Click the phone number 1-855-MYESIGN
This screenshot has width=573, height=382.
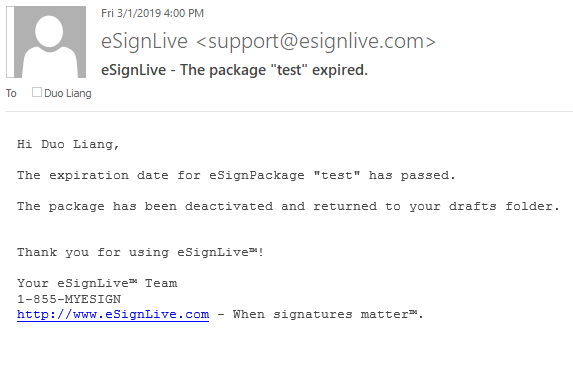(69, 299)
